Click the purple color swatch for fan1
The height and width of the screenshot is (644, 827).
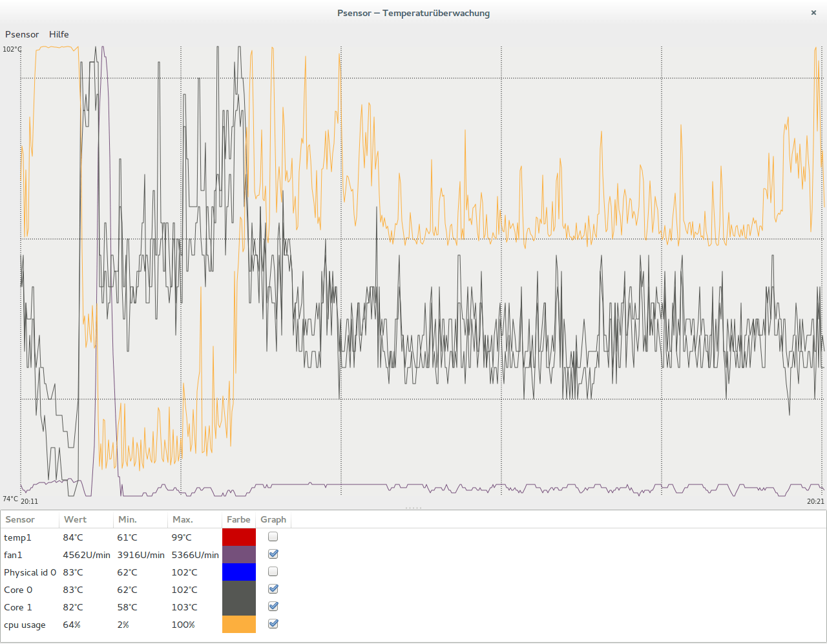(x=239, y=554)
